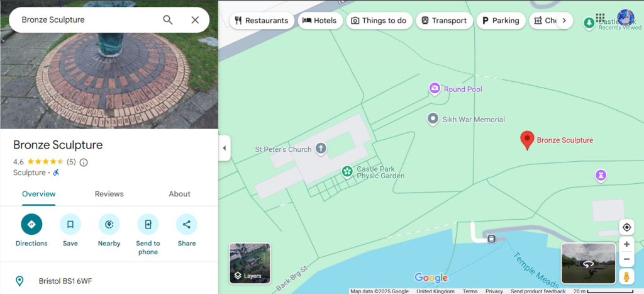The image size is (644, 294).
Task: Click the United Kingdom link
Action: pos(435,291)
